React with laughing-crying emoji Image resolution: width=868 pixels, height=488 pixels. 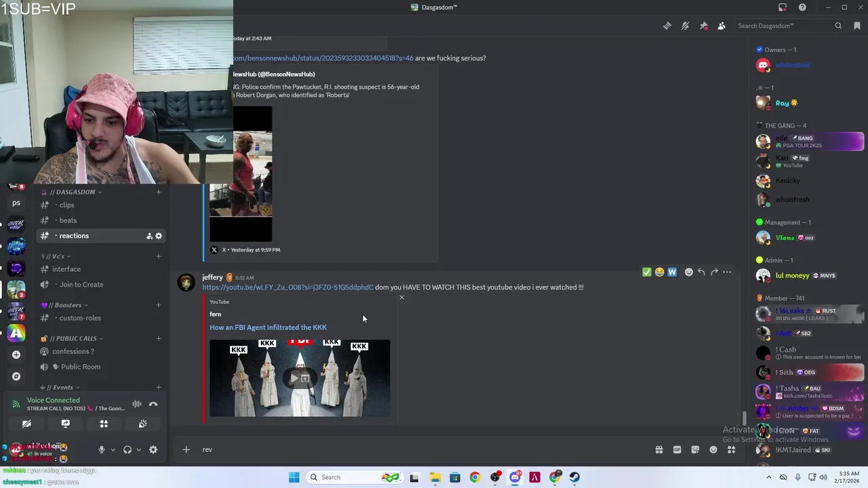point(659,272)
